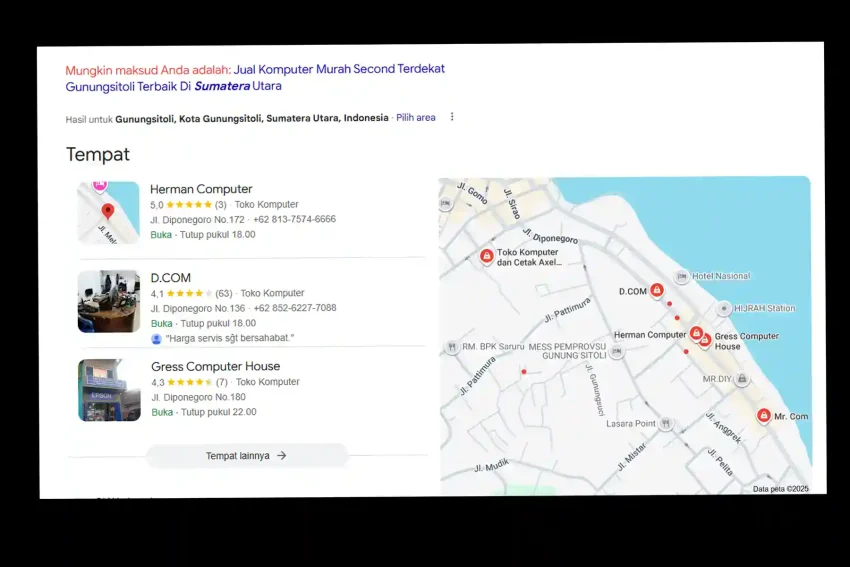Click the Tutup pukul 22.00 hours text
The image size is (850, 567).
point(218,412)
